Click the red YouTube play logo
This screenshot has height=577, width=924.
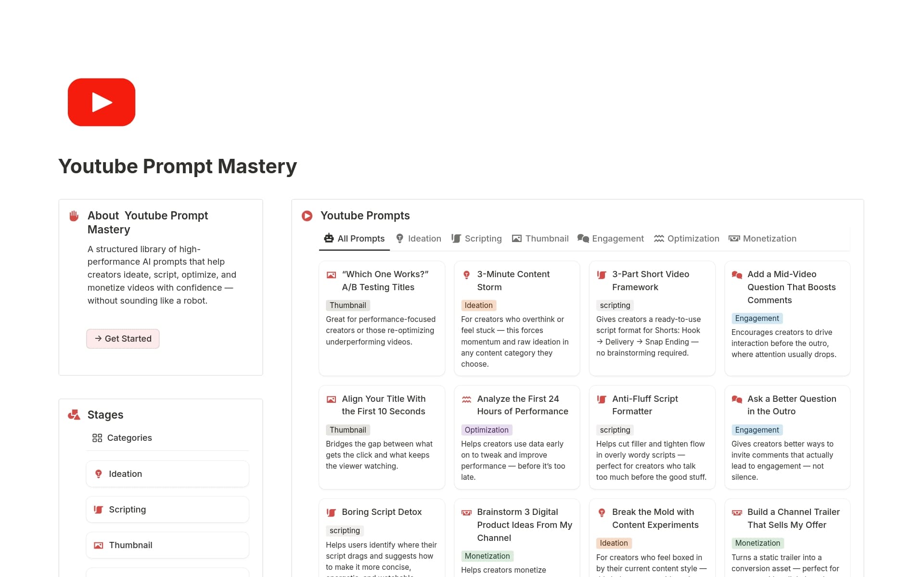[102, 102]
